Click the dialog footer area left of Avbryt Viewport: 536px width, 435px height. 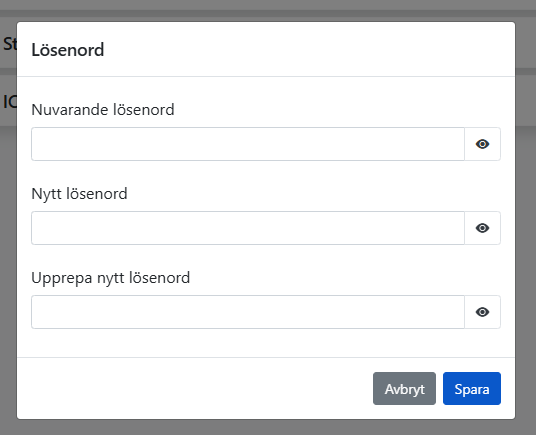tap(195, 389)
